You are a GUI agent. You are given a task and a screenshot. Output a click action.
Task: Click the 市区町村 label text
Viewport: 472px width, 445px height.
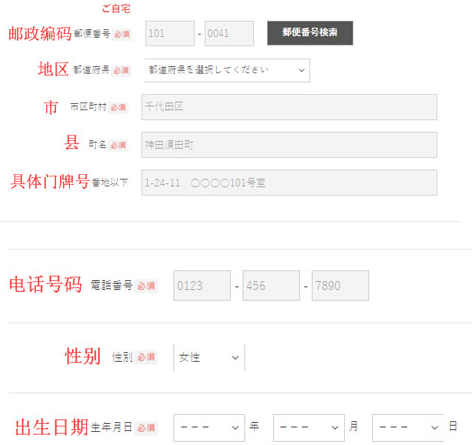click(88, 107)
